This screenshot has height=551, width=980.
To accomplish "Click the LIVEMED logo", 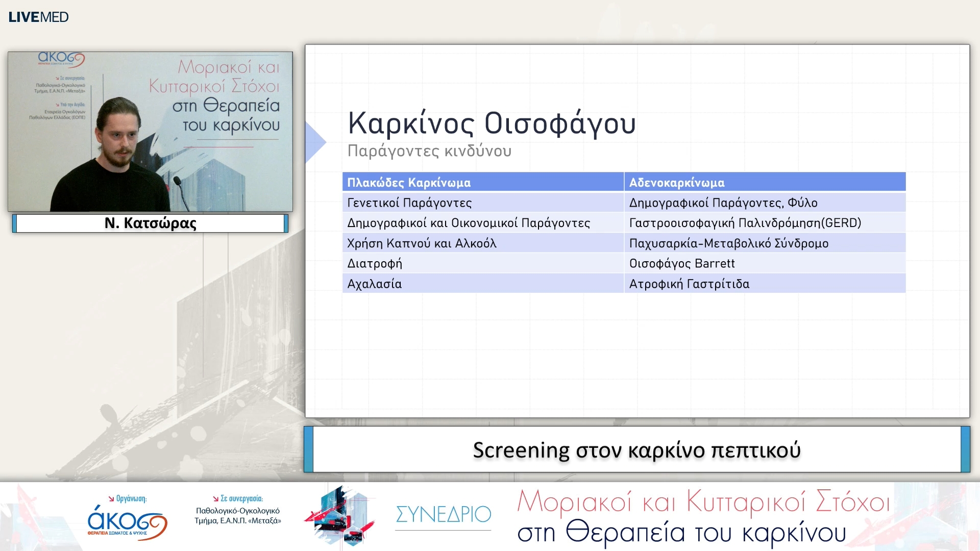I will (x=38, y=16).
